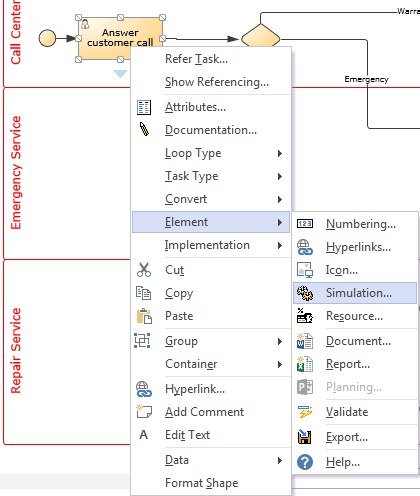Click the Validate lightning icon
This screenshot has width=420, height=496.
[305, 412]
